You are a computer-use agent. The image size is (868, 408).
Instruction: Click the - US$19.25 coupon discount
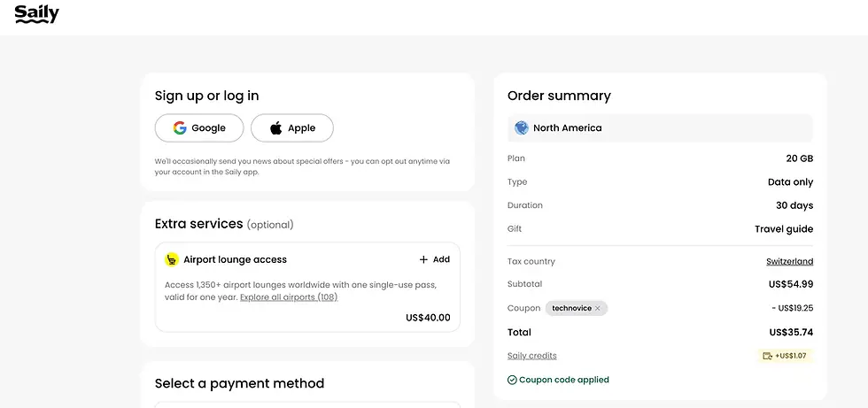pos(792,308)
